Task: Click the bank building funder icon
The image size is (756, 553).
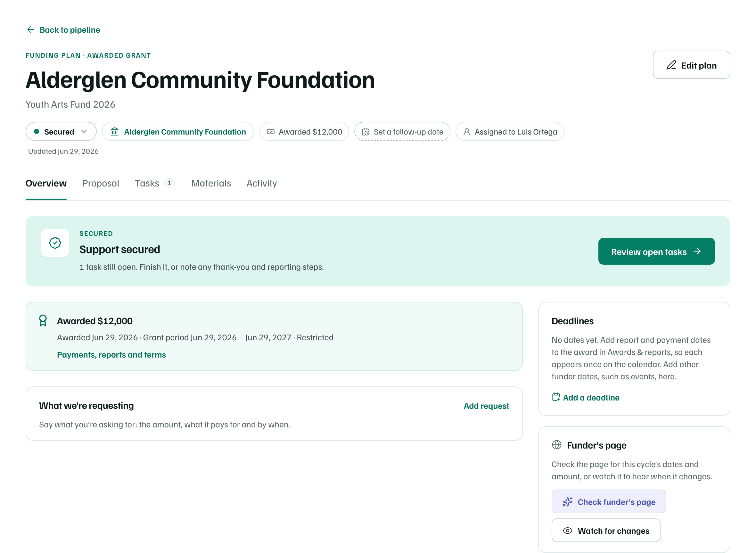Action: click(x=115, y=132)
